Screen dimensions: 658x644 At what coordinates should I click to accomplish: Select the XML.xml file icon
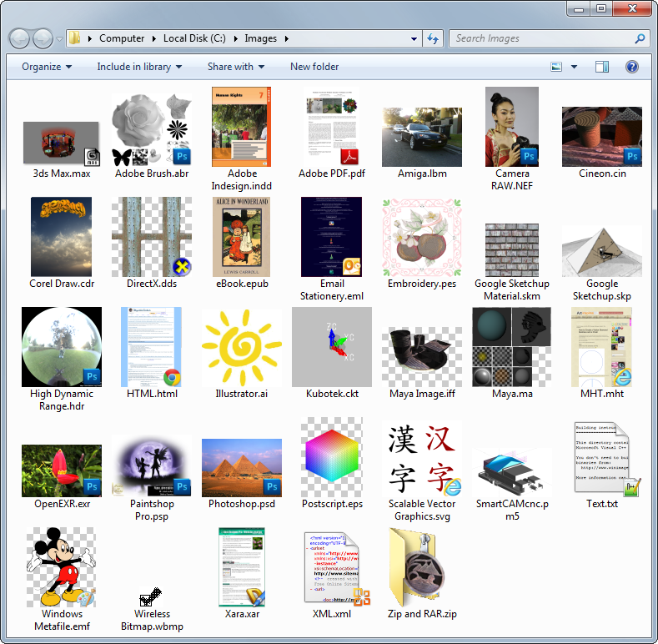coord(337,569)
